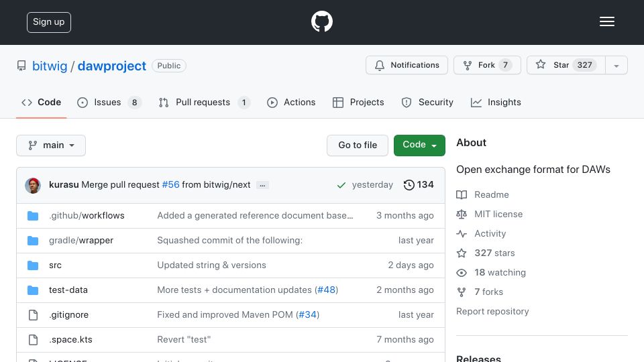Screen dimensions: 644x362
Task: Open the 18 watching link
Action: tap(500, 273)
